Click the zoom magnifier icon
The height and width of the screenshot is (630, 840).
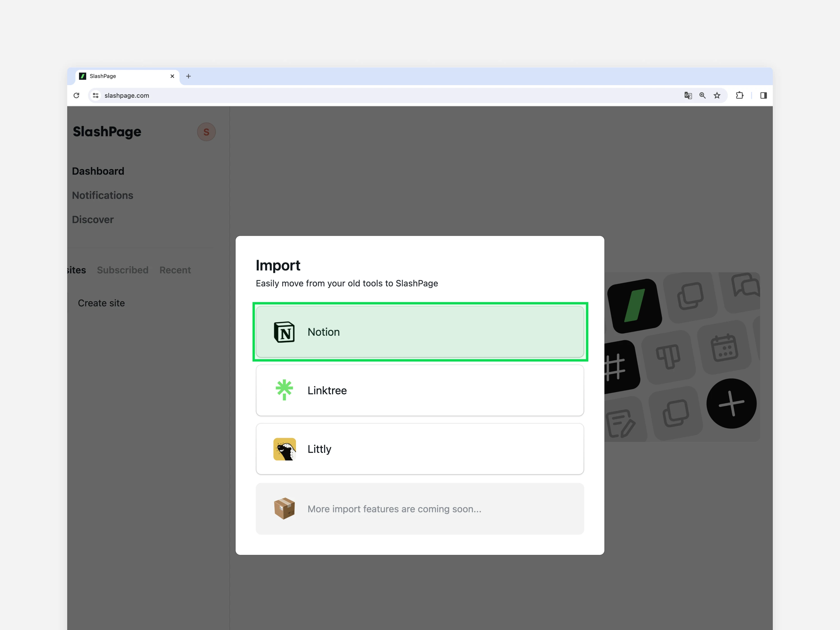point(703,95)
